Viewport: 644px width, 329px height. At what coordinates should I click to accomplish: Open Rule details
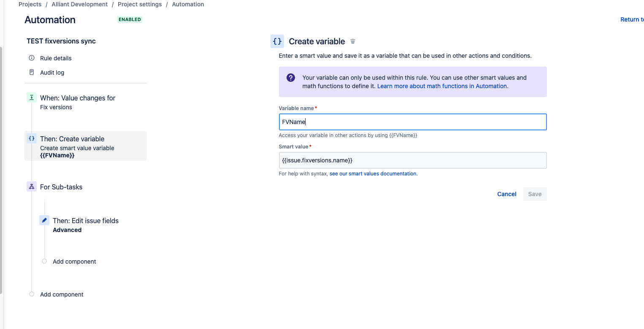(x=56, y=58)
